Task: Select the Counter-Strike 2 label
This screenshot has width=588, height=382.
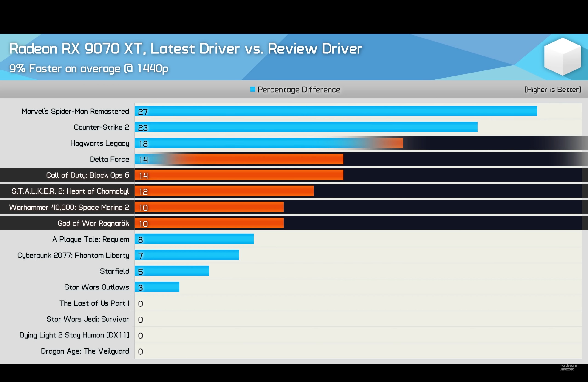Action: pyautogui.click(x=101, y=127)
